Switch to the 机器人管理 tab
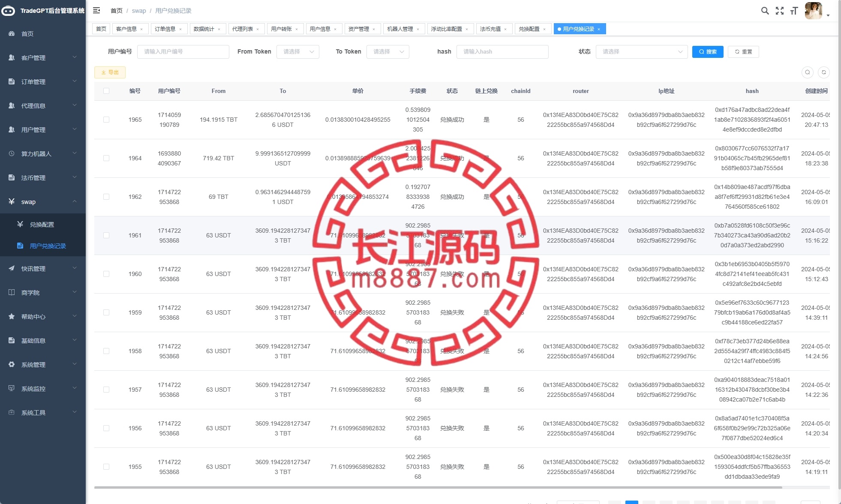 point(403,29)
